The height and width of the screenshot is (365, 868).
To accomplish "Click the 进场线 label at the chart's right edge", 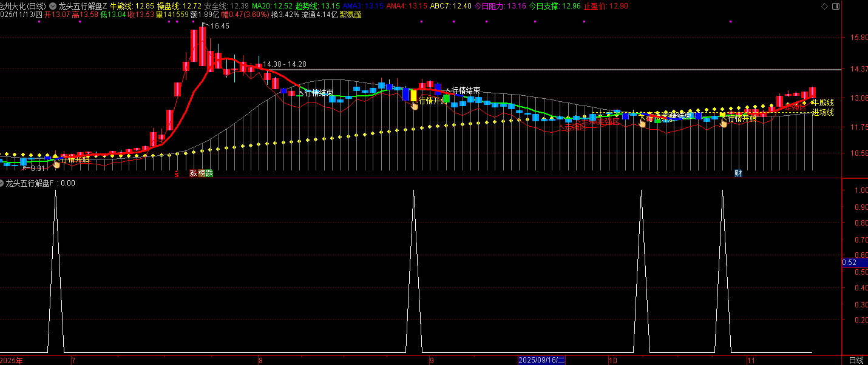I will [x=823, y=112].
